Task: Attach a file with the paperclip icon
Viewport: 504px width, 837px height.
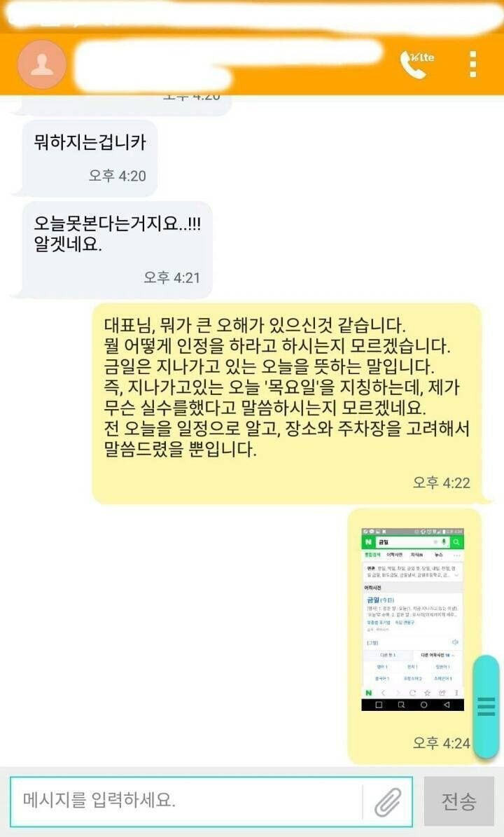Action: 388,801
